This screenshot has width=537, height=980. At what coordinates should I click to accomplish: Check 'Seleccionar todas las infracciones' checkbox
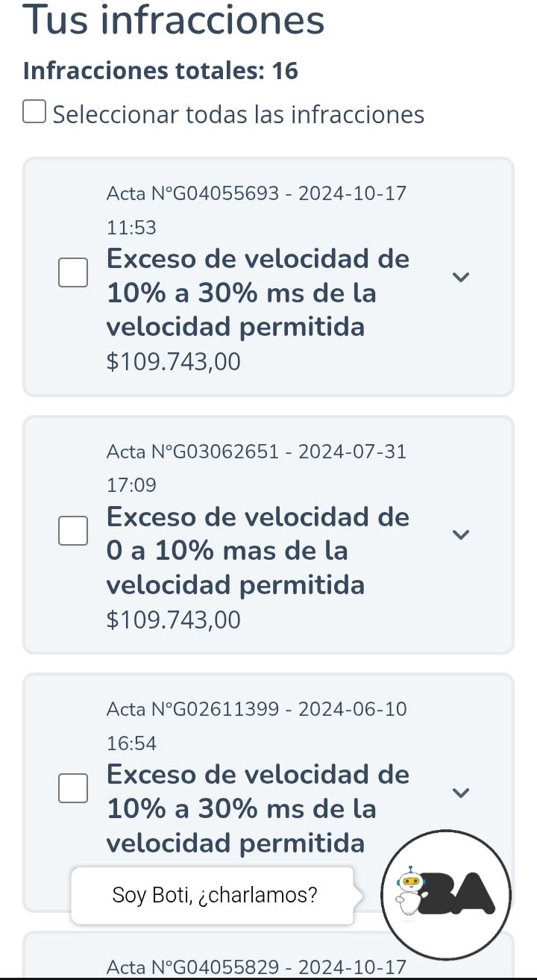34,113
